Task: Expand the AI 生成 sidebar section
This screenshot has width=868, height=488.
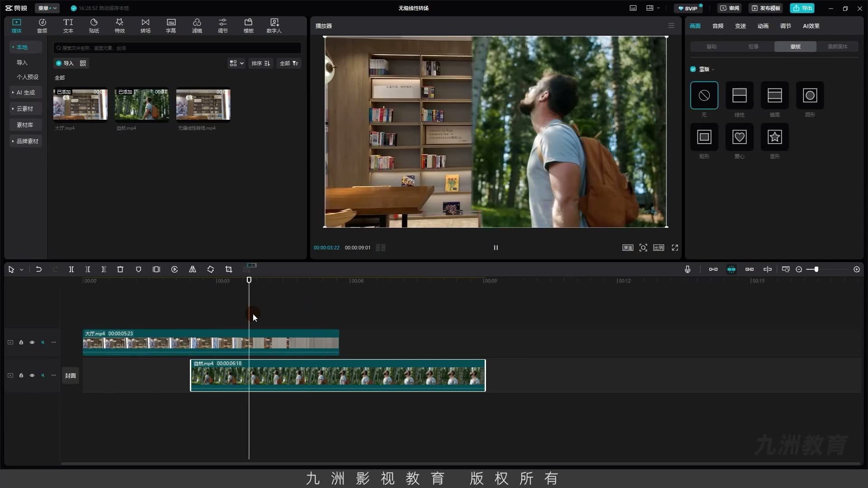Action: tap(26, 92)
